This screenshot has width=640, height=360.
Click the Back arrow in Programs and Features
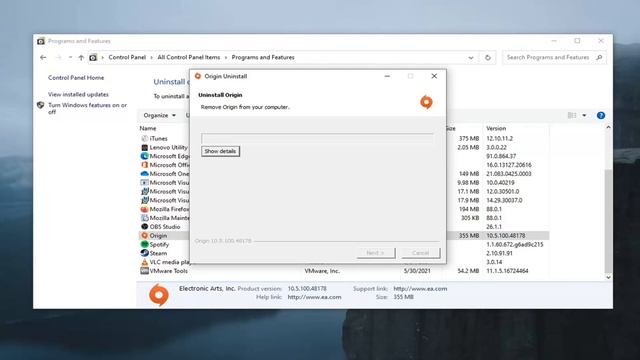coord(43,58)
